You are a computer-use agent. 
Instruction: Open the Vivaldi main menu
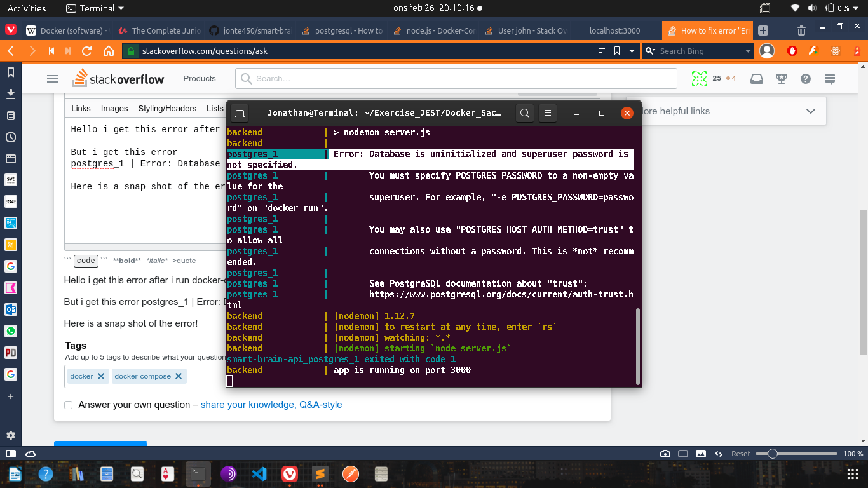11,30
